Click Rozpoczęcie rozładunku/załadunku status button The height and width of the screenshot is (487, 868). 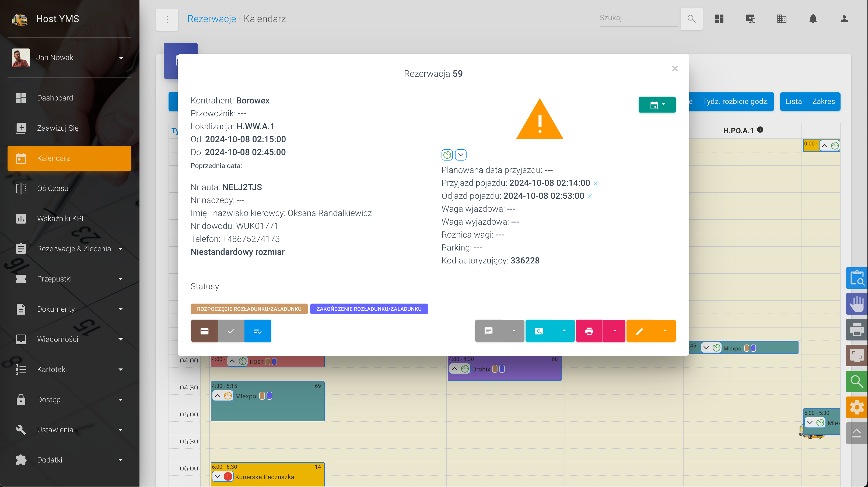(249, 309)
